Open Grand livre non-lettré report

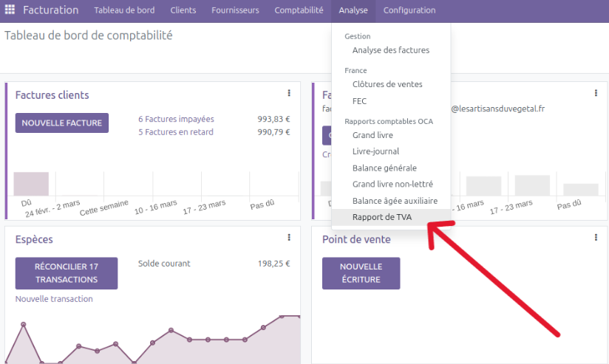pos(391,185)
